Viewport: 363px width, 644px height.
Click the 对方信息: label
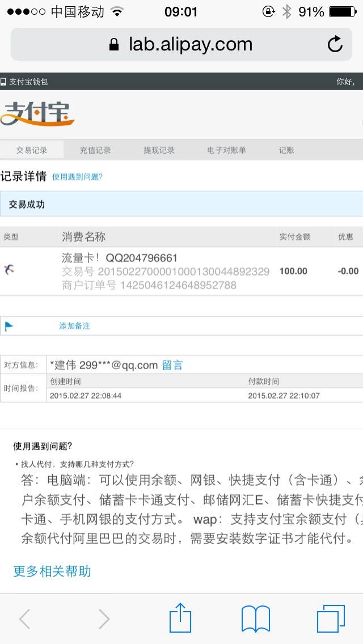click(21, 365)
